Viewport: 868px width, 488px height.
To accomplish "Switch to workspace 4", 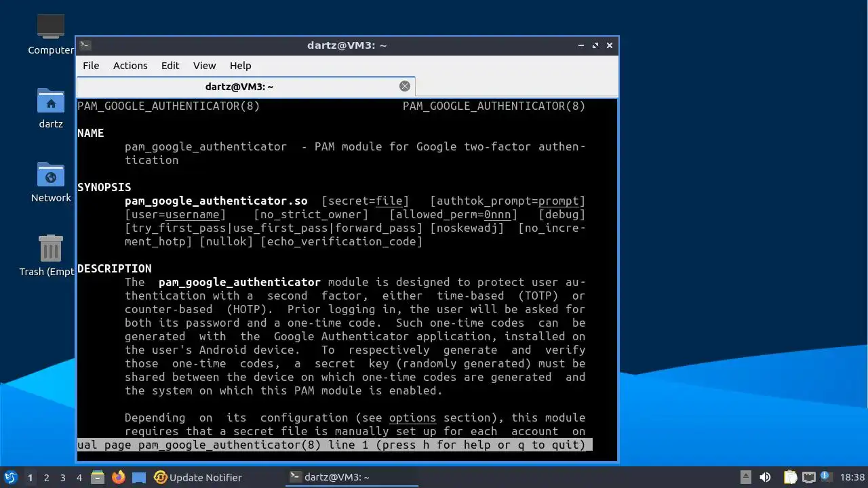I will coord(79,478).
